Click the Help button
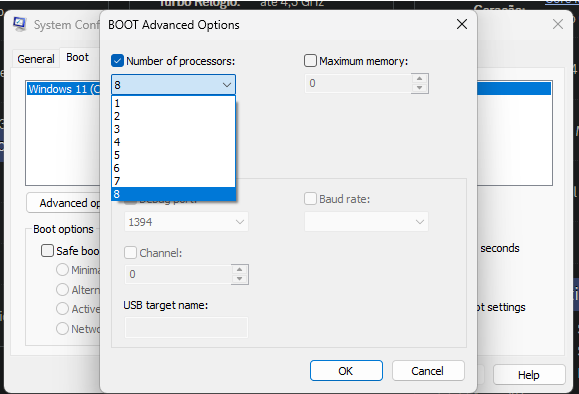The width and height of the screenshot is (579, 394). pos(529,375)
